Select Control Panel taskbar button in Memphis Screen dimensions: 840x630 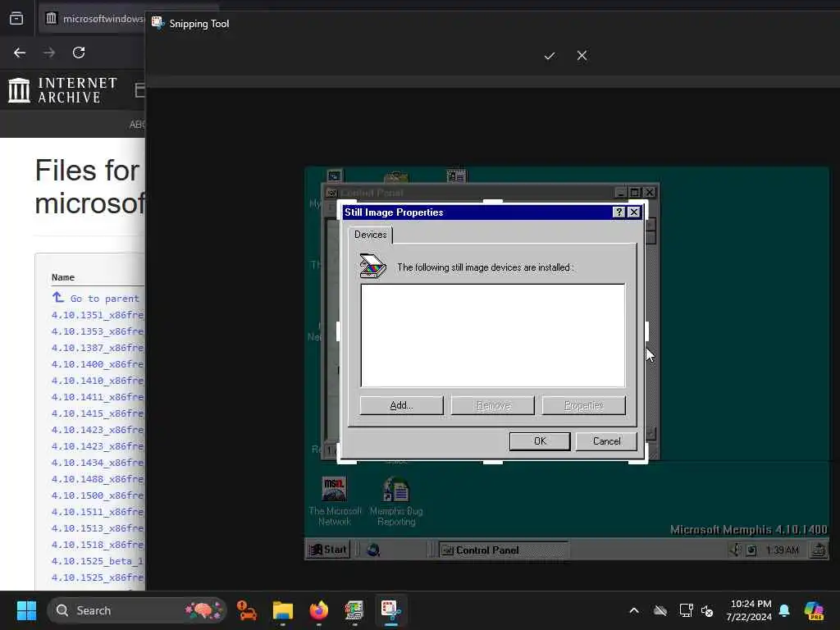(x=504, y=550)
